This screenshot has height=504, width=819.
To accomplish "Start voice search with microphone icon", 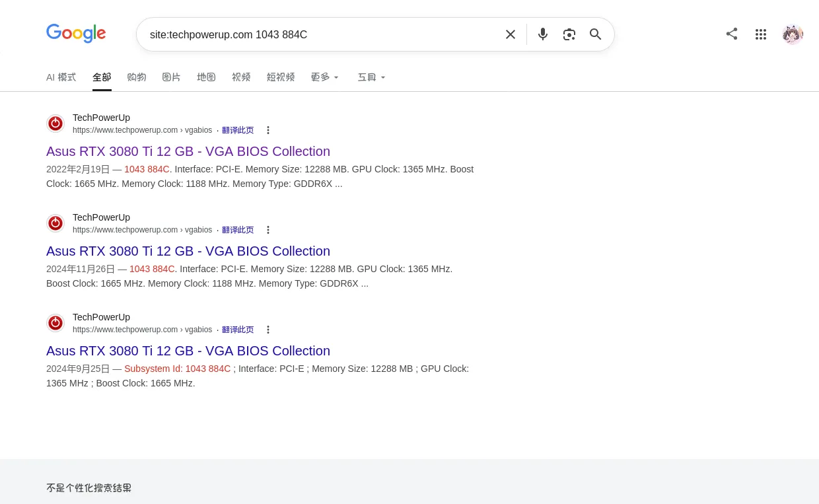I will tap(543, 34).
